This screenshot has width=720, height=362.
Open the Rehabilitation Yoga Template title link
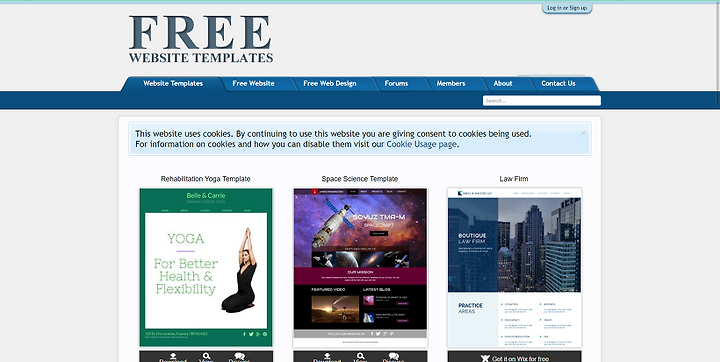(x=206, y=179)
